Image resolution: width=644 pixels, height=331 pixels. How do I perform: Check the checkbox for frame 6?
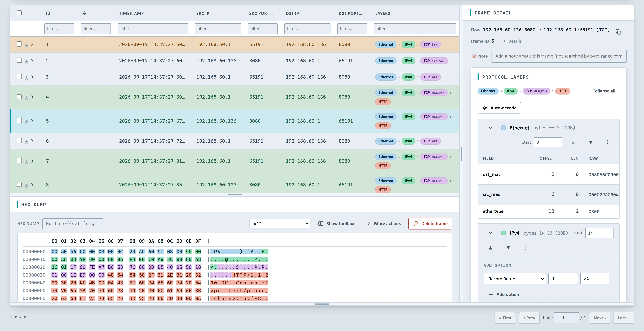tap(19, 140)
